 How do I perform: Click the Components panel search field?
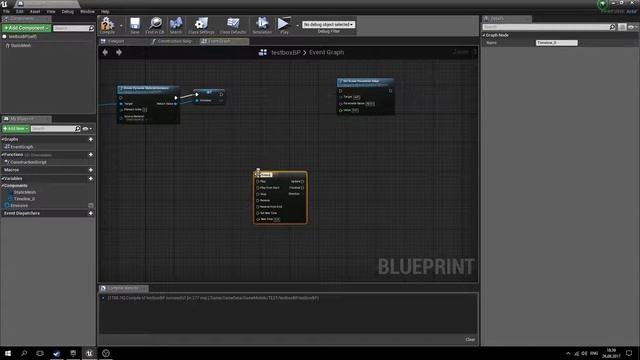click(73, 28)
